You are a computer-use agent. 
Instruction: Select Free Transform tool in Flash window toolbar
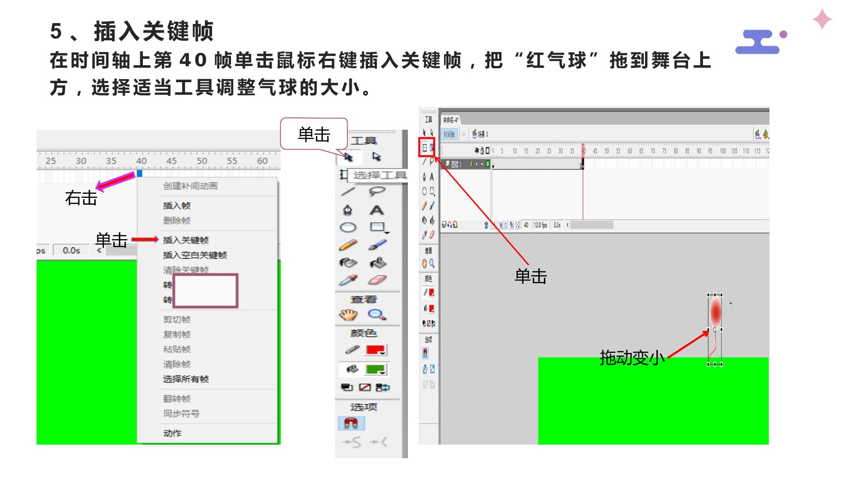click(x=425, y=147)
